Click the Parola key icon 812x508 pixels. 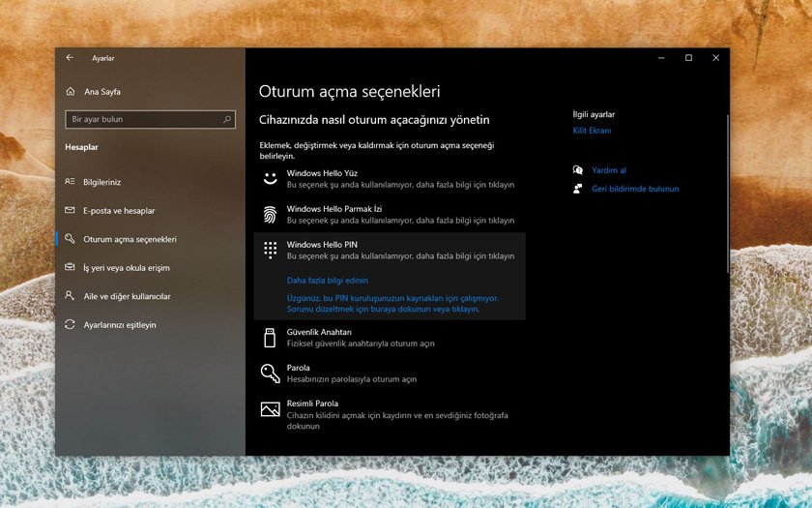(x=270, y=373)
